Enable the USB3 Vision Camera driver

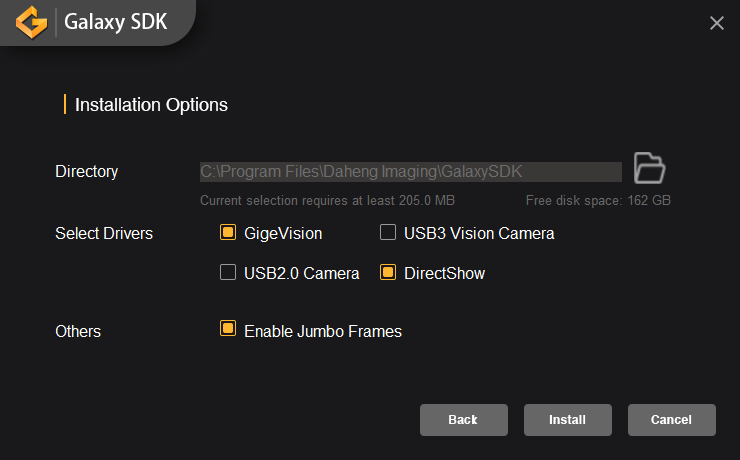tap(388, 233)
